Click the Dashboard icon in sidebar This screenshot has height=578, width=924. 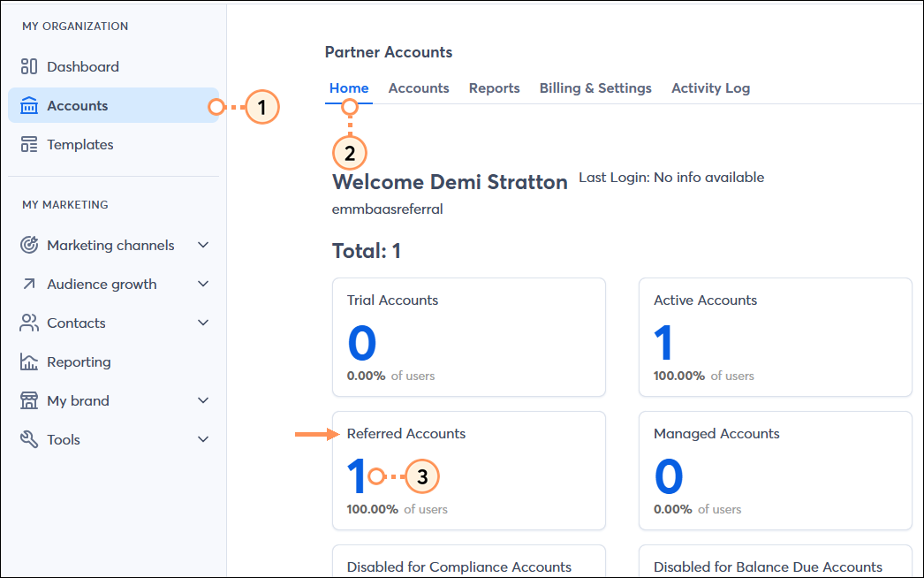click(x=29, y=66)
